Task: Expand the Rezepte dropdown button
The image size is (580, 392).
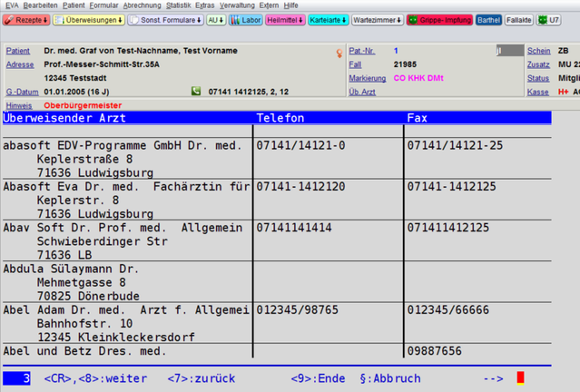Action: pos(26,20)
